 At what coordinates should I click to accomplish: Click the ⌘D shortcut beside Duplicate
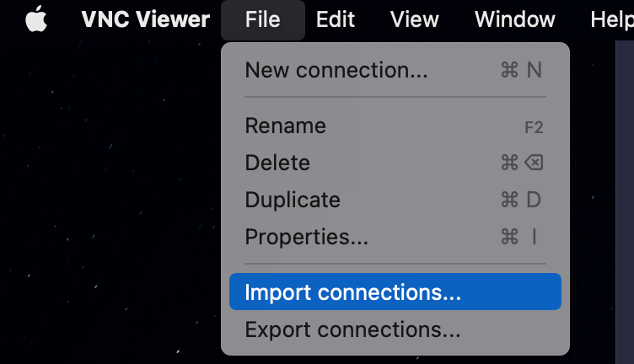tap(521, 201)
